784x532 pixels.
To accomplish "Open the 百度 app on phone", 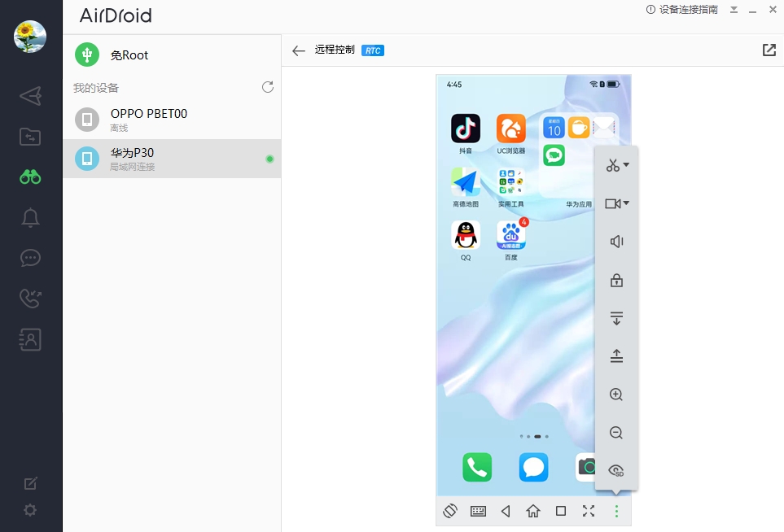I will (511, 235).
